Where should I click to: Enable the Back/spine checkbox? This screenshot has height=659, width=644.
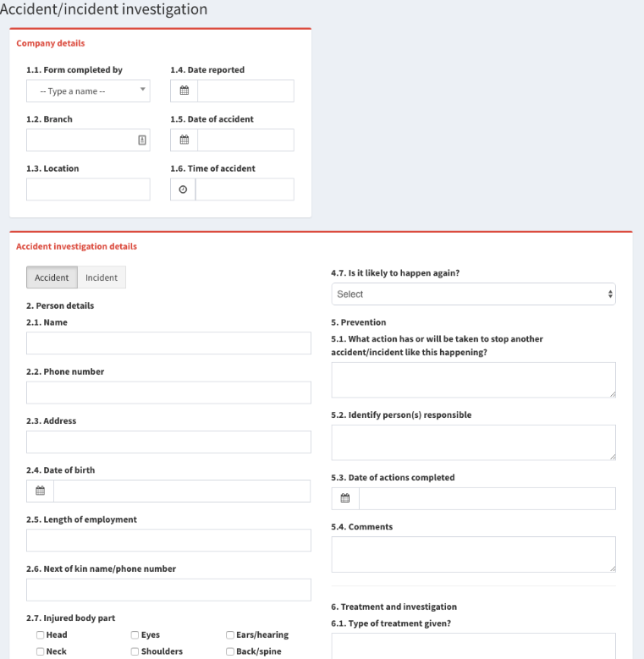(229, 651)
